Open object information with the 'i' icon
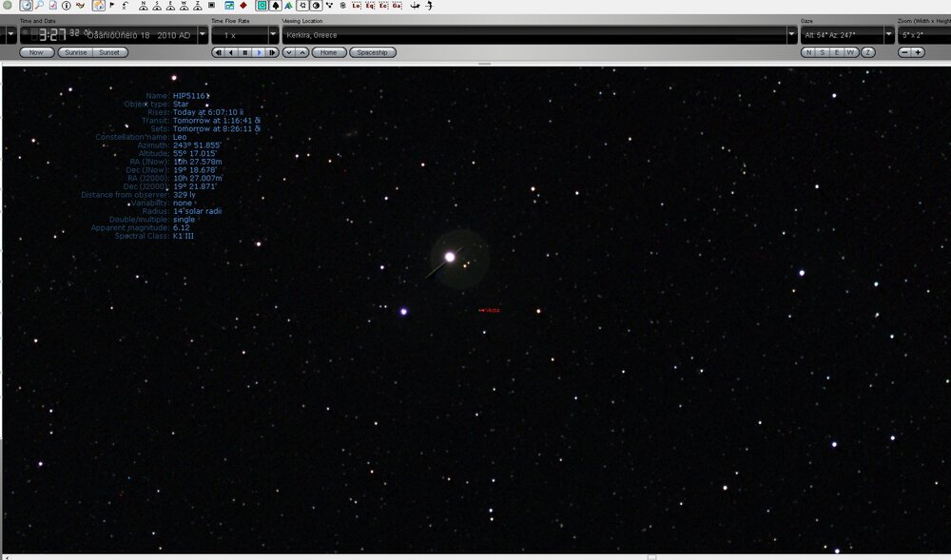Viewport: 951px width, 560px height. [x=66, y=6]
